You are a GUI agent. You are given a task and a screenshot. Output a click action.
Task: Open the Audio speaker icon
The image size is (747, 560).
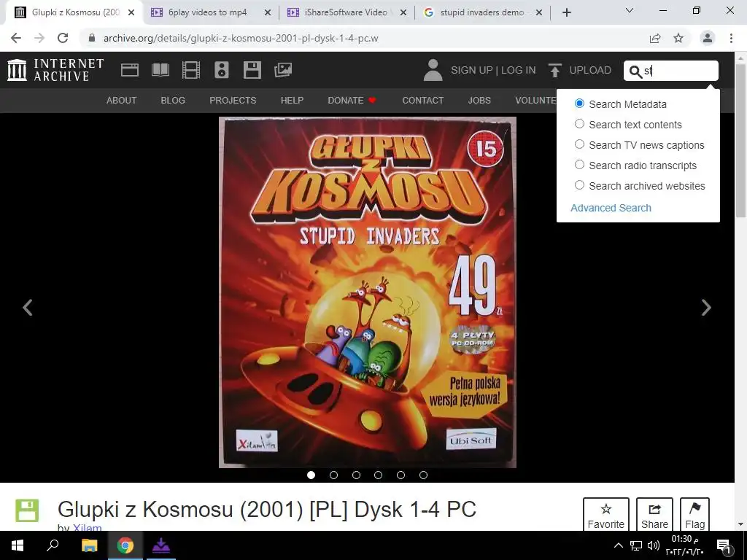point(222,70)
